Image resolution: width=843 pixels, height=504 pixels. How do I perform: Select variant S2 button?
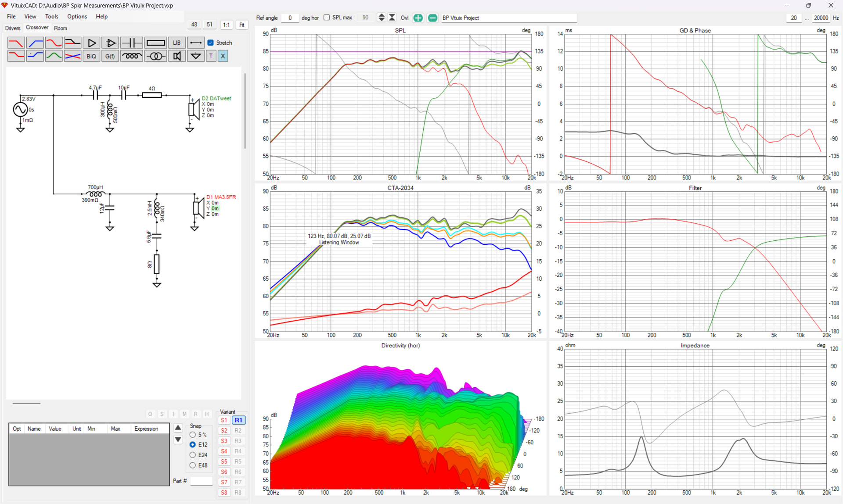coord(224,431)
